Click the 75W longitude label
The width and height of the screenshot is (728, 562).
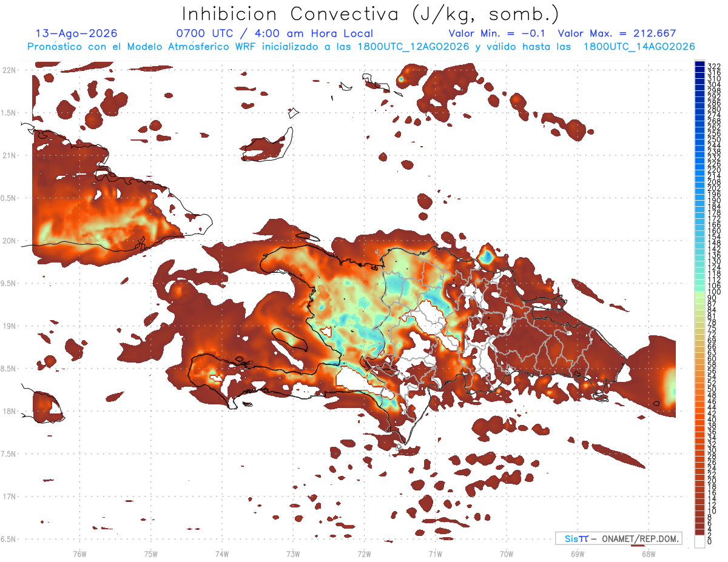click(x=150, y=554)
